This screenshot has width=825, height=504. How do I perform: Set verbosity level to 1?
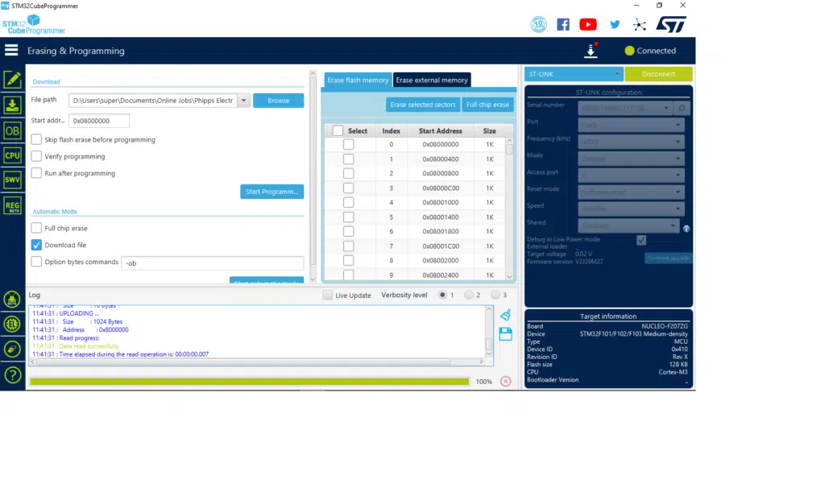pos(442,295)
